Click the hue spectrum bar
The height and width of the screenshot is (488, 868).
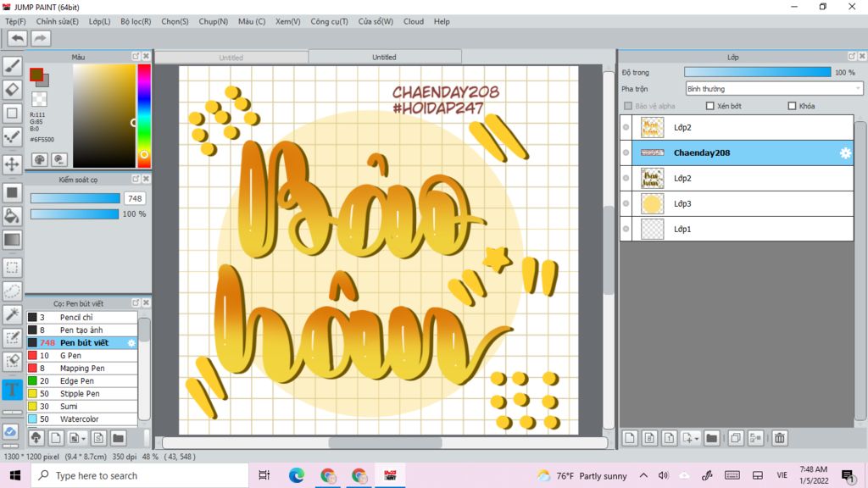point(144,115)
